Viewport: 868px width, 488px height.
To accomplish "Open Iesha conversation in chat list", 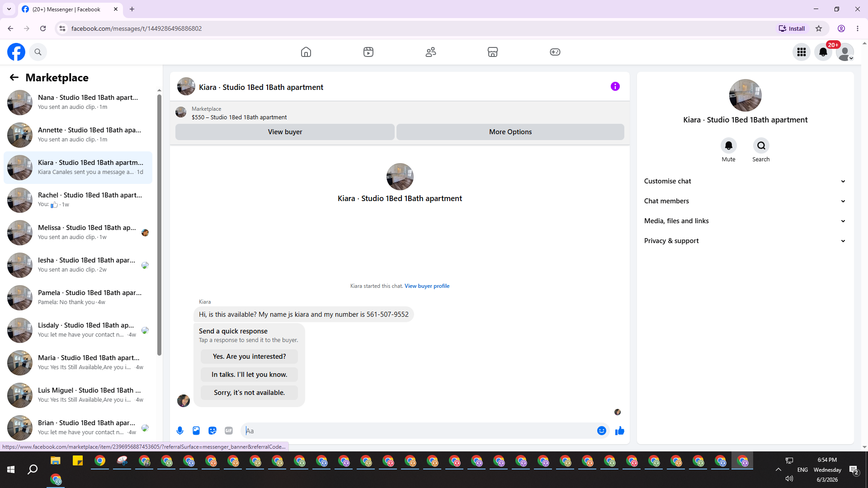I will pyautogui.click(x=78, y=265).
